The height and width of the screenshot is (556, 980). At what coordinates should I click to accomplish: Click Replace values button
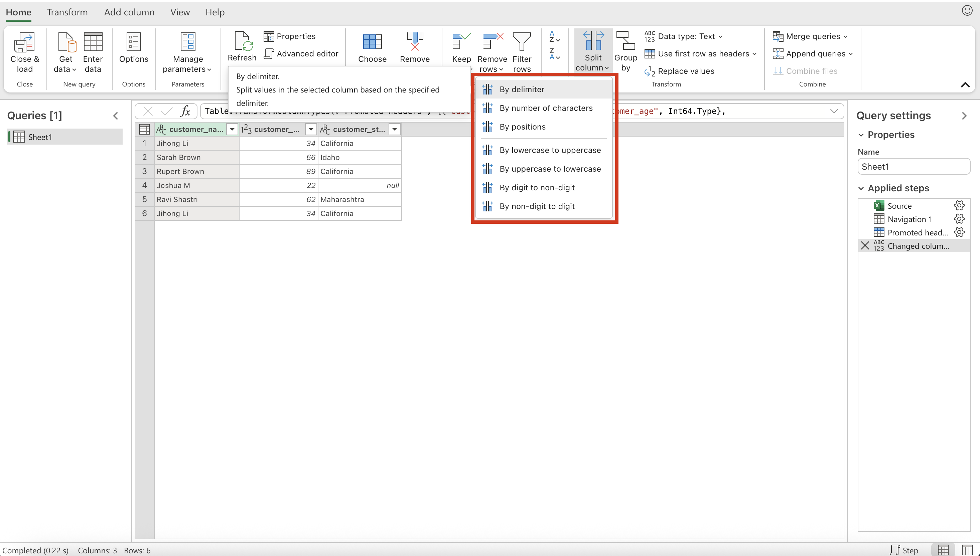(680, 71)
